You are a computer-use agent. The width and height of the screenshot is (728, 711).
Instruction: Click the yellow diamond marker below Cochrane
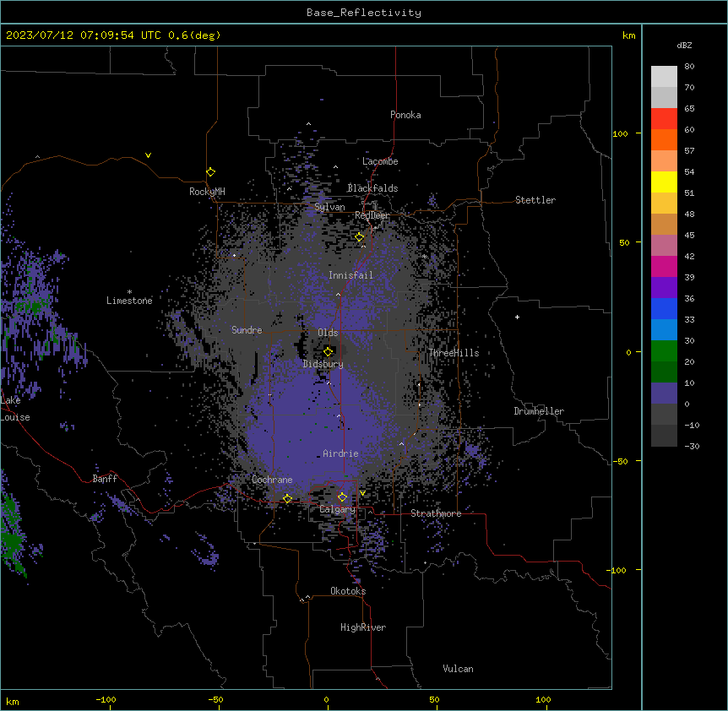pyautogui.click(x=287, y=499)
